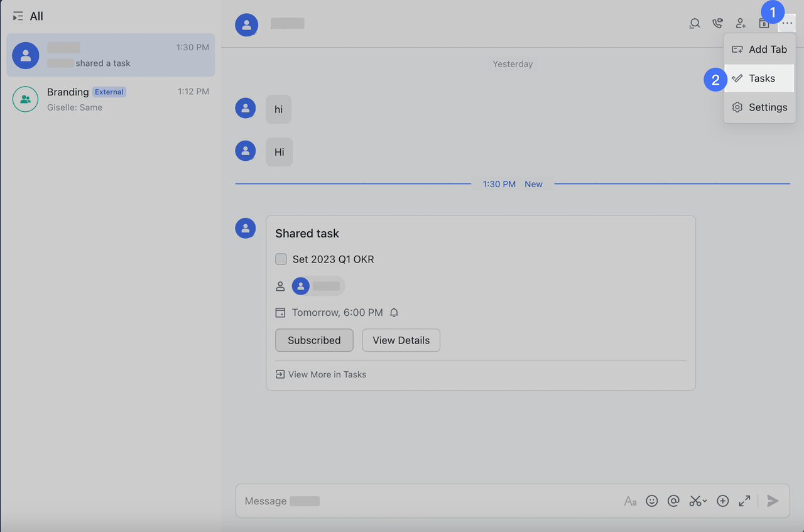The image size is (804, 532).
Task: Click the three-dot more options menu
Action: pos(787,24)
